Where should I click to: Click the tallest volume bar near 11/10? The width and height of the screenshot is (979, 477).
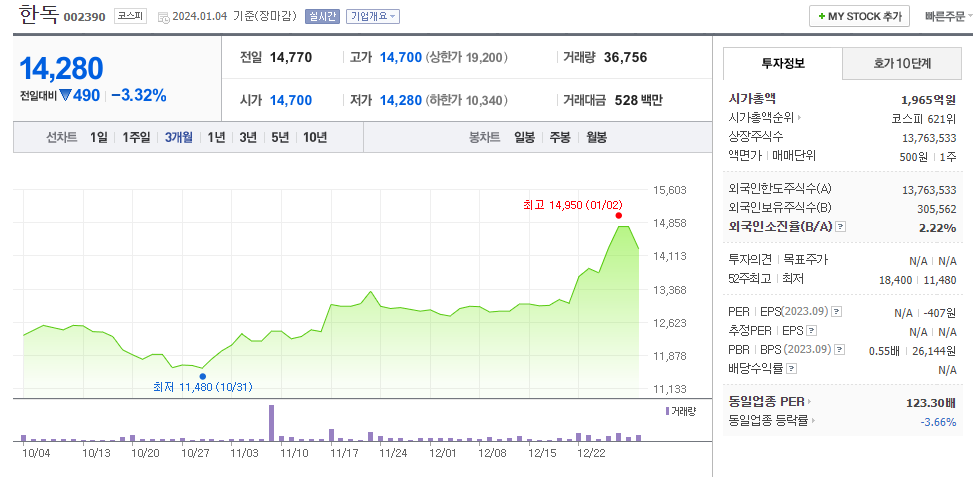[x=272, y=423]
